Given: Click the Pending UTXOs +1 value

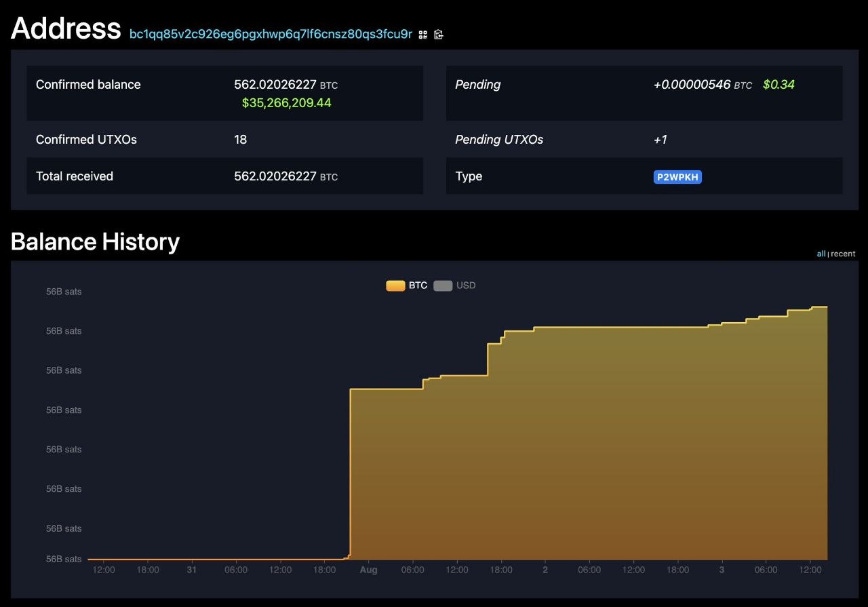Looking at the screenshot, I should 660,140.
